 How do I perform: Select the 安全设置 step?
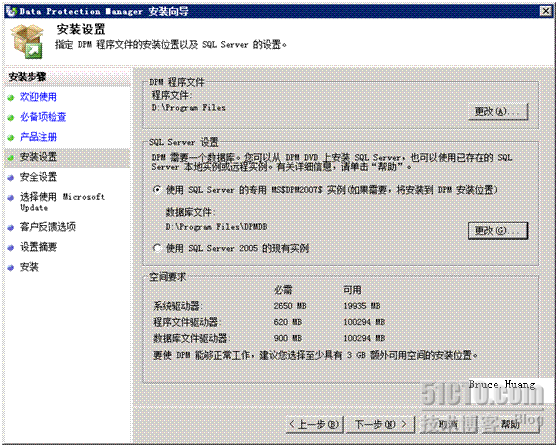38,177
